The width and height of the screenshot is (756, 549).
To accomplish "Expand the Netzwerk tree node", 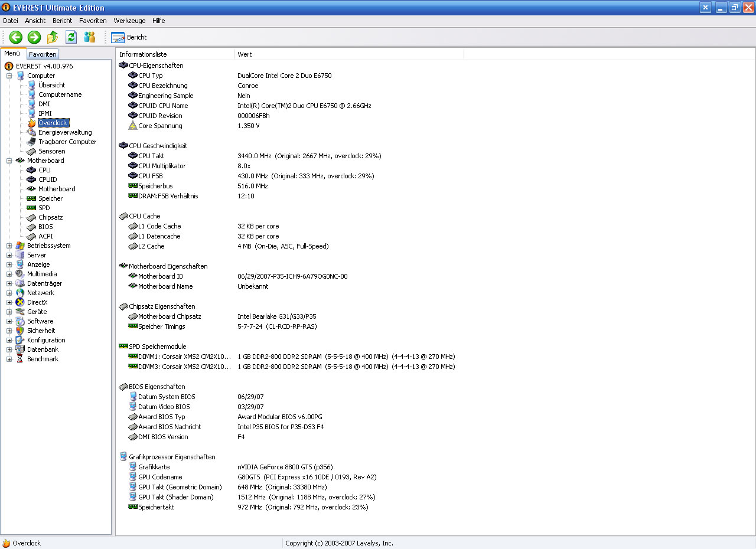I will pos(9,293).
